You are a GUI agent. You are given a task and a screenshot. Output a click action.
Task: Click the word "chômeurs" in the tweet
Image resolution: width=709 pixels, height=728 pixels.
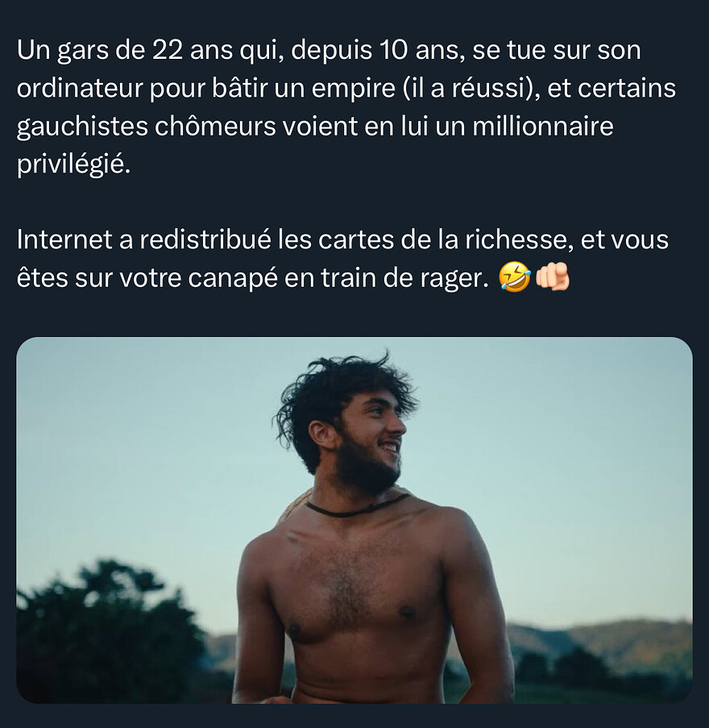(x=215, y=127)
